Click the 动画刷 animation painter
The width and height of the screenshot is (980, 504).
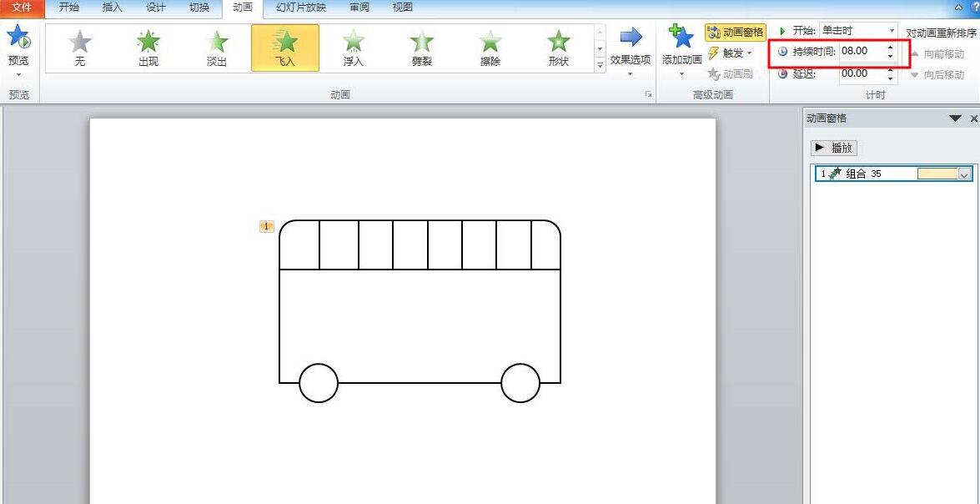coord(730,73)
